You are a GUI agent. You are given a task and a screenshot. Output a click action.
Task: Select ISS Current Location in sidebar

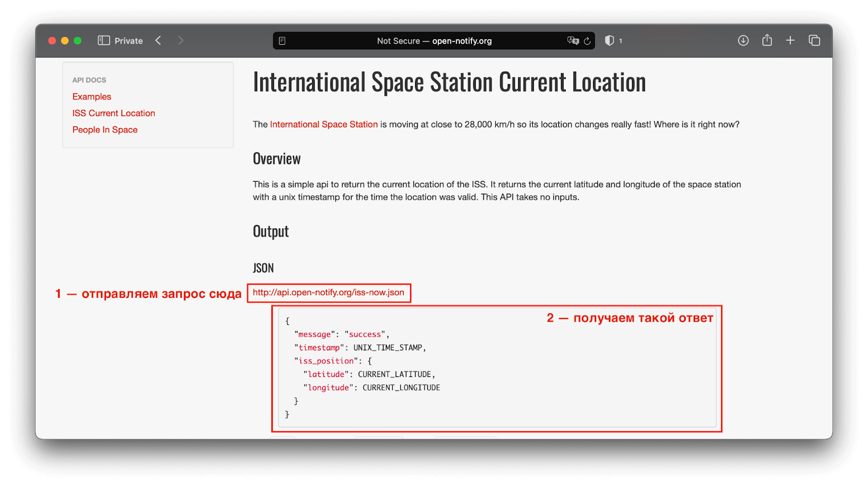(114, 113)
